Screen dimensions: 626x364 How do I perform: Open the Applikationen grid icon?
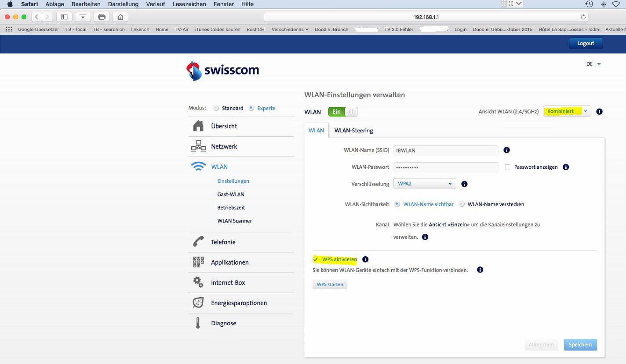[198, 262]
